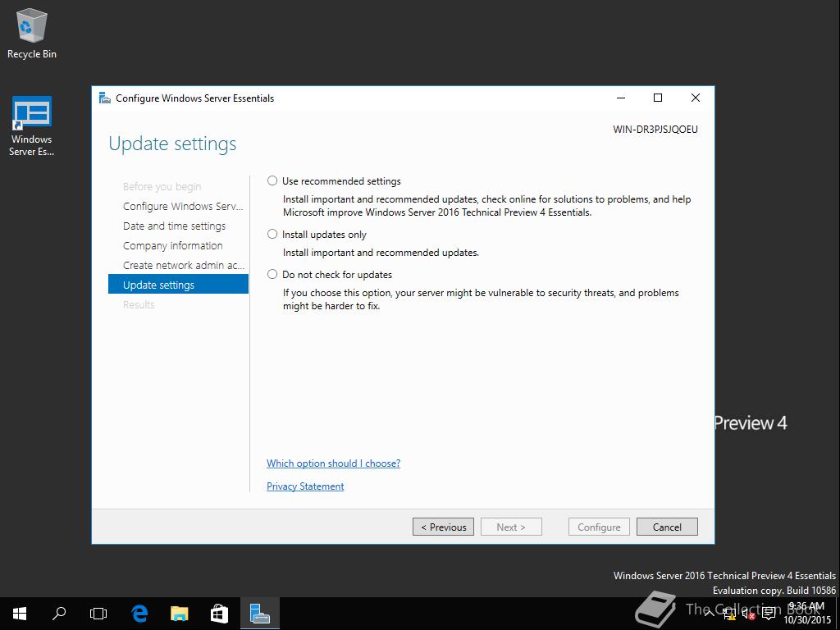840x630 pixels.
Task: Cancel the configuration wizard
Action: point(667,527)
